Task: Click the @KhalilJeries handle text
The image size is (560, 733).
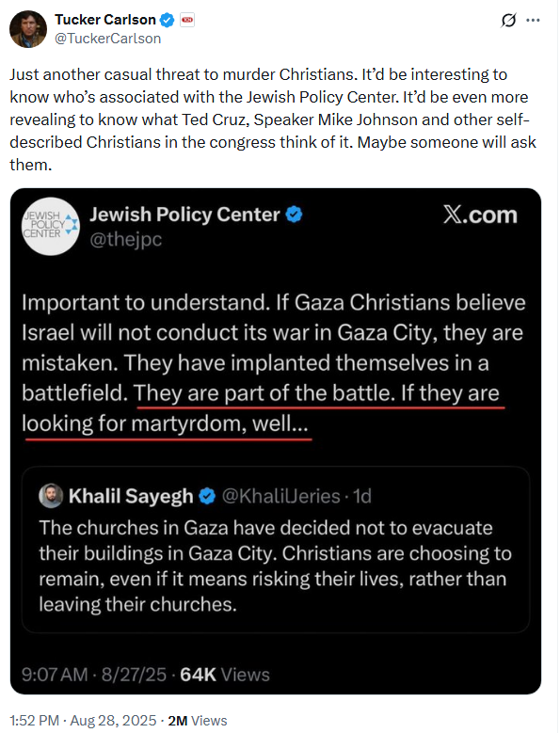Action: pyautogui.click(x=280, y=496)
